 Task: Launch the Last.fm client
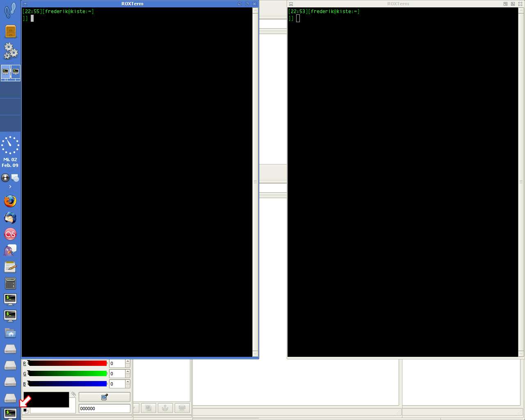pos(10,234)
